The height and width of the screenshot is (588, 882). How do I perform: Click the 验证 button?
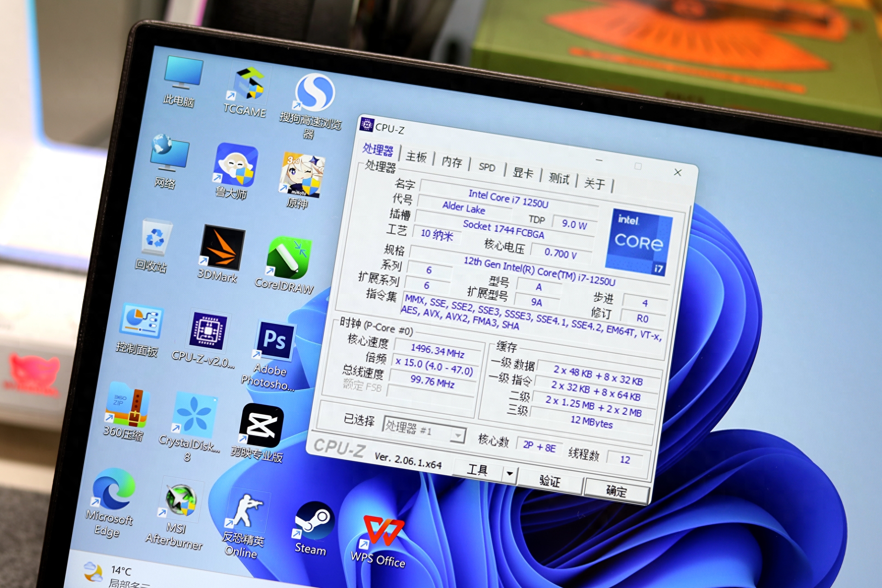point(550,481)
